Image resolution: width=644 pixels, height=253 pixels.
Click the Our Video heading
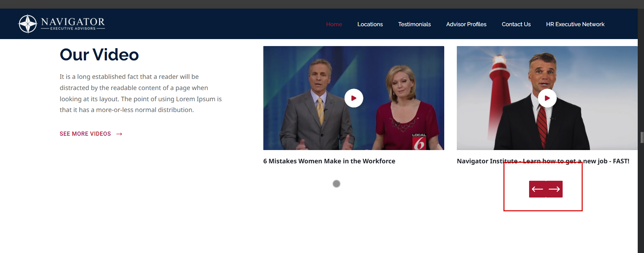99,55
